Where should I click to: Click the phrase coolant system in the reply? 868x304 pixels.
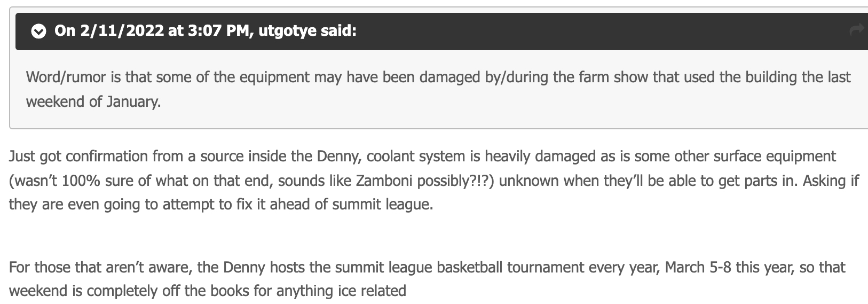click(x=421, y=157)
